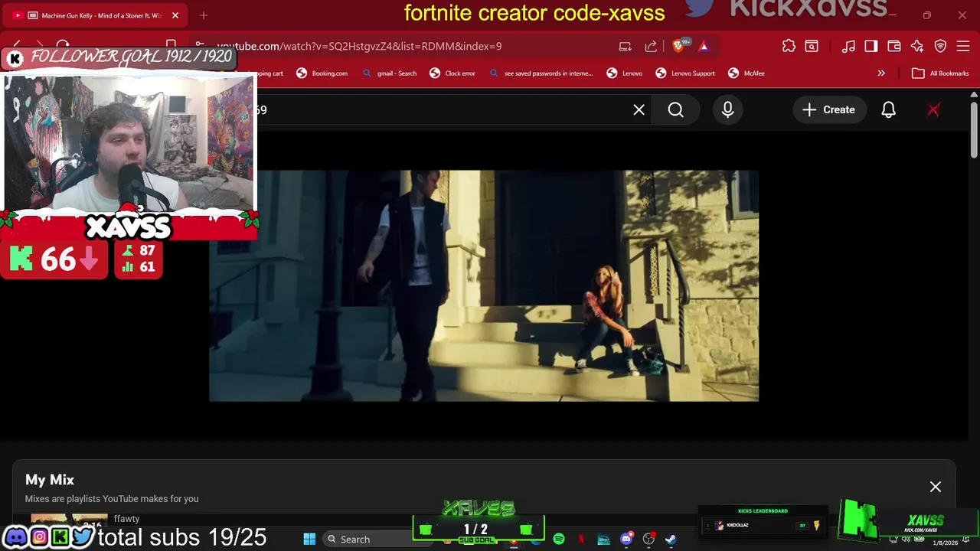Clear the YouTube search box with X

pyautogui.click(x=639, y=110)
